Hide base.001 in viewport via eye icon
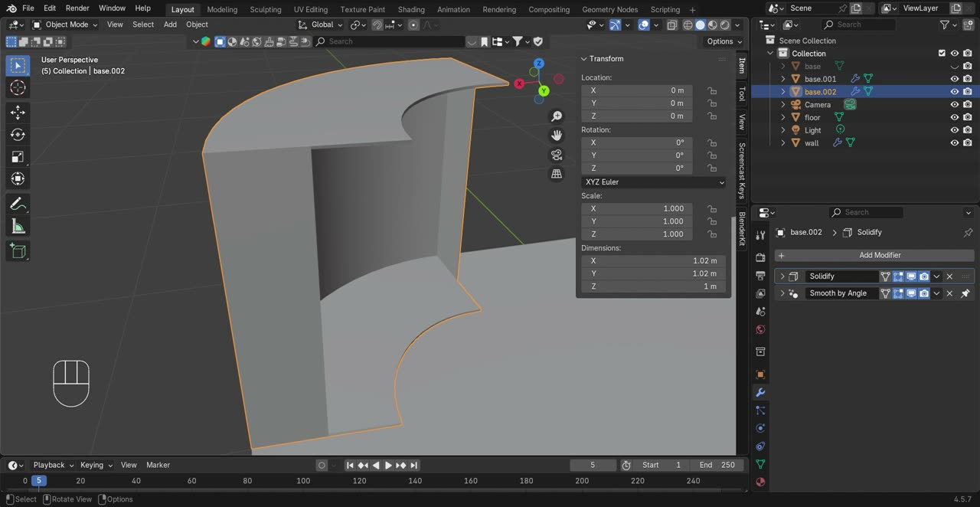Image resolution: width=980 pixels, height=507 pixels. (955, 79)
